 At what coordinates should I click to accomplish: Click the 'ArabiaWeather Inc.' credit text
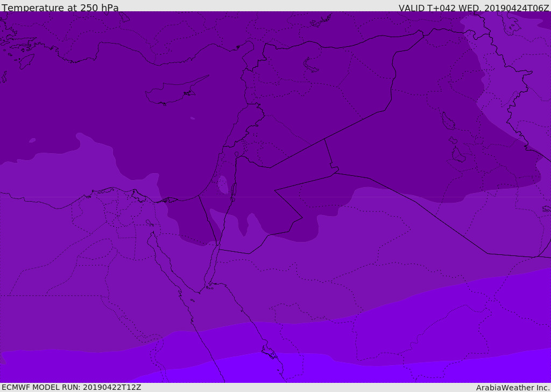513,388
